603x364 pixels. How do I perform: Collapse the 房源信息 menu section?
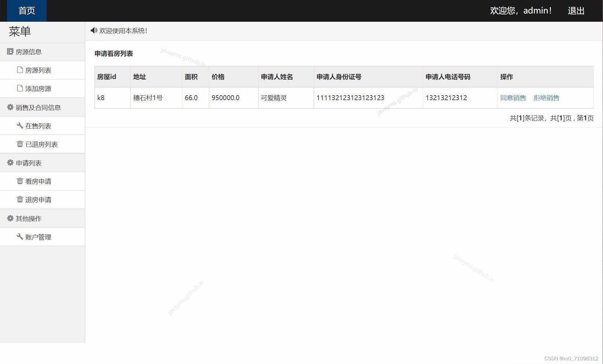29,52
